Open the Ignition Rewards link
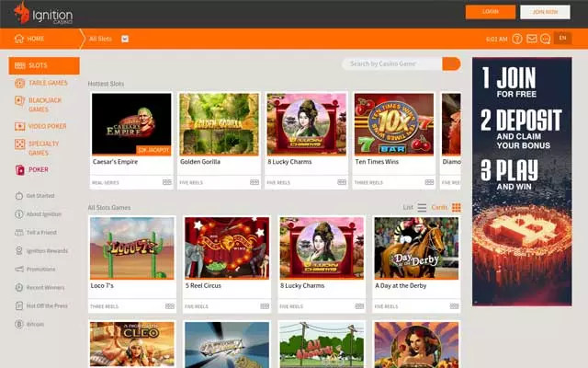This screenshot has width=588, height=368. coord(47,251)
